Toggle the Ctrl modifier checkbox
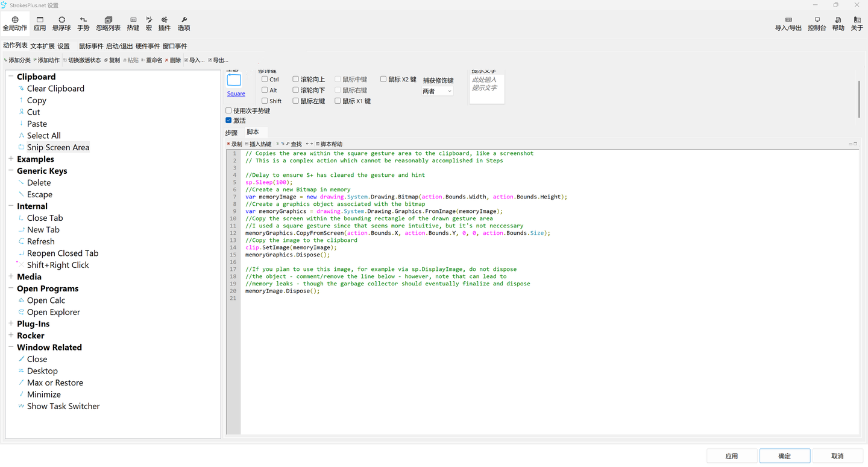This screenshot has width=868, height=467. tap(265, 79)
